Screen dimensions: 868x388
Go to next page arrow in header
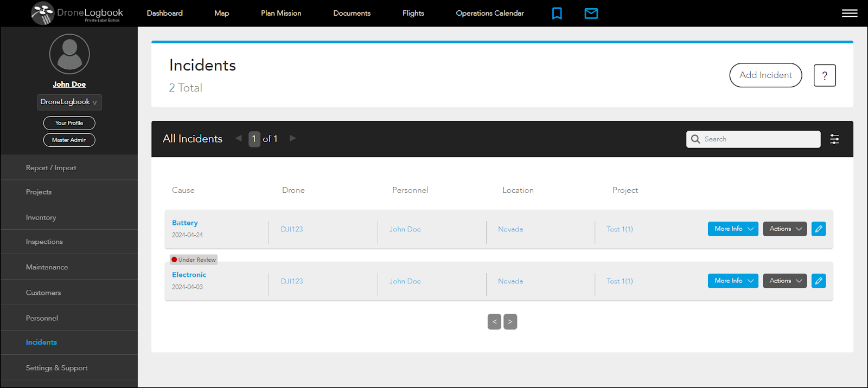pos(293,138)
